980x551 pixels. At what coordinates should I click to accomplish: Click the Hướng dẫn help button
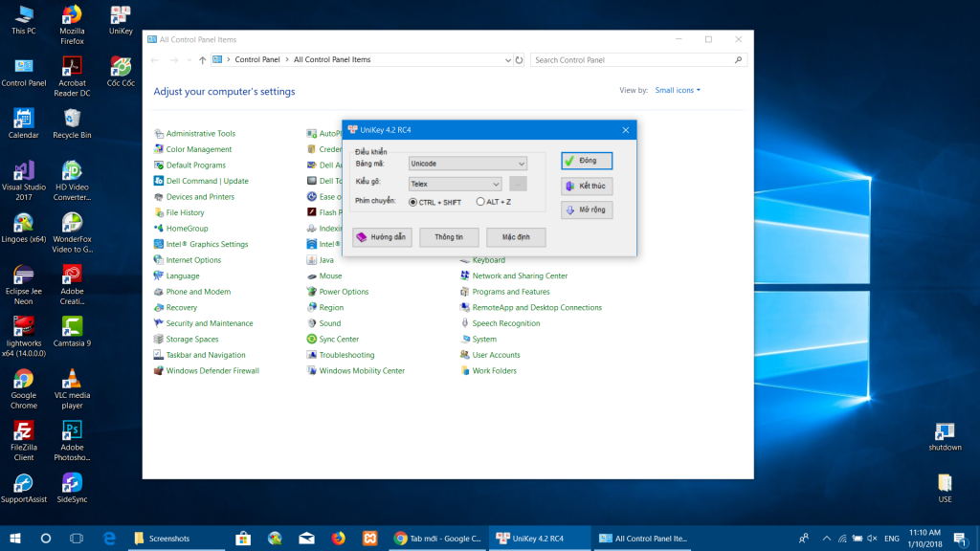click(382, 237)
